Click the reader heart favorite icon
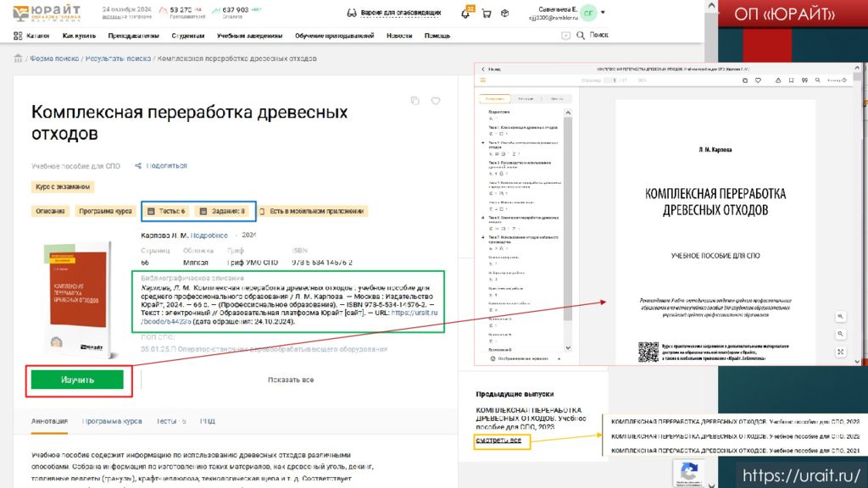This screenshot has width=868, height=488. tap(758, 80)
